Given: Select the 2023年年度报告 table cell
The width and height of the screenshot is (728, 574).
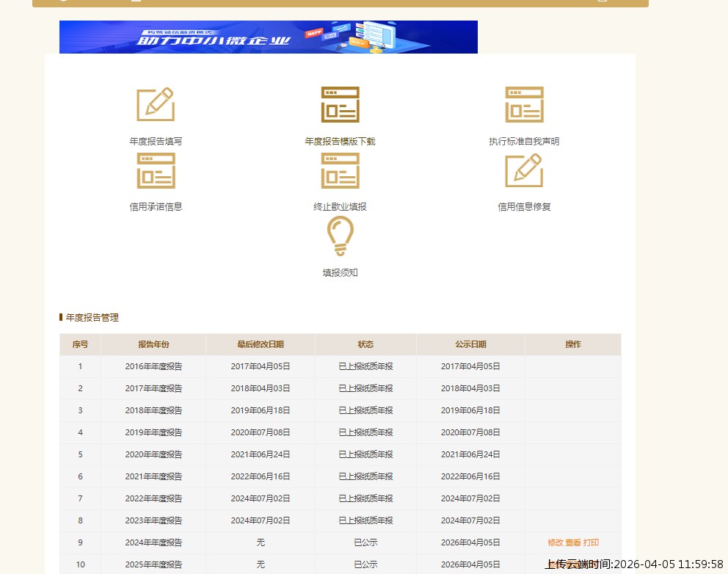Looking at the screenshot, I should [x=153, y=520].
